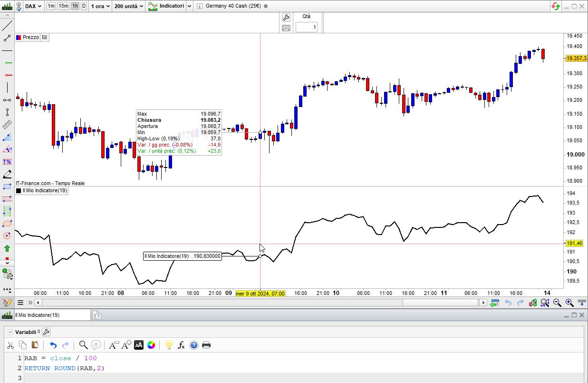
Task: Increase editor font size with A+ icon
Action: pos(126,345)
